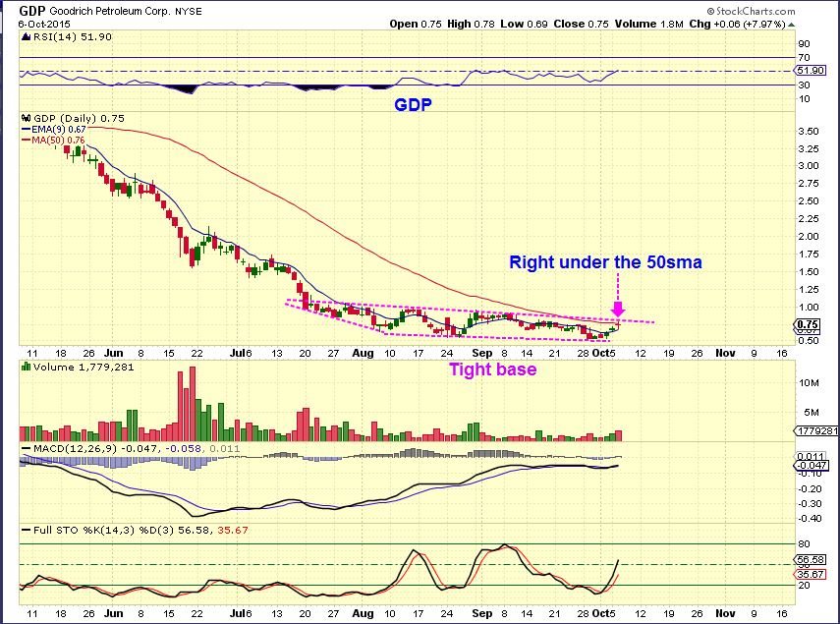Click the Tight base annotation text
Image resolution: width=840 pixels, height=624 pixels.
[x=492, y=369]
